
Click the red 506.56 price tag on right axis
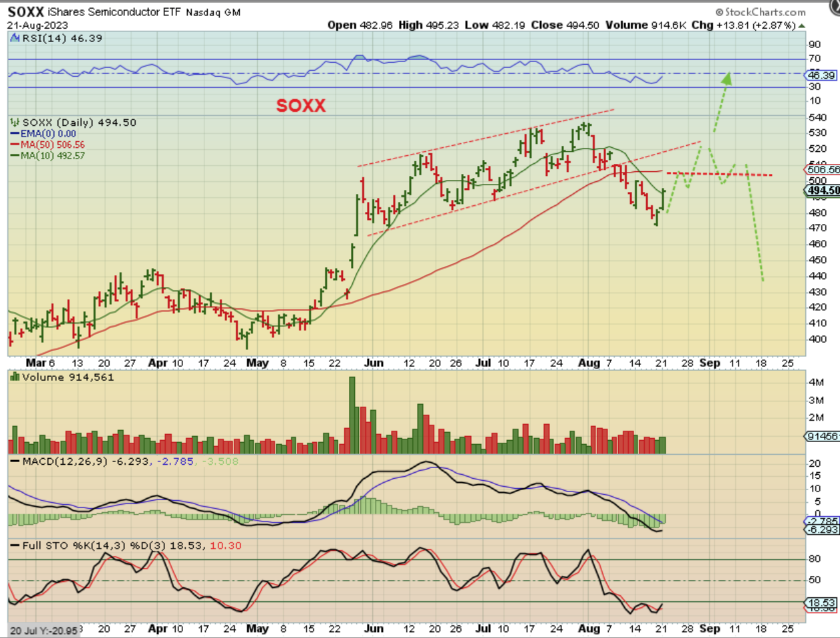click(x=823, y=170)
